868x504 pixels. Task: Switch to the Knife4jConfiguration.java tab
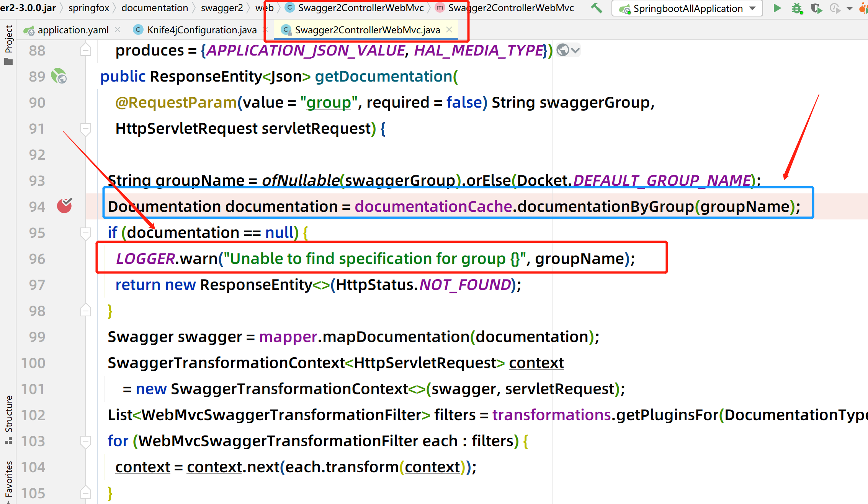tap(201, 30)
